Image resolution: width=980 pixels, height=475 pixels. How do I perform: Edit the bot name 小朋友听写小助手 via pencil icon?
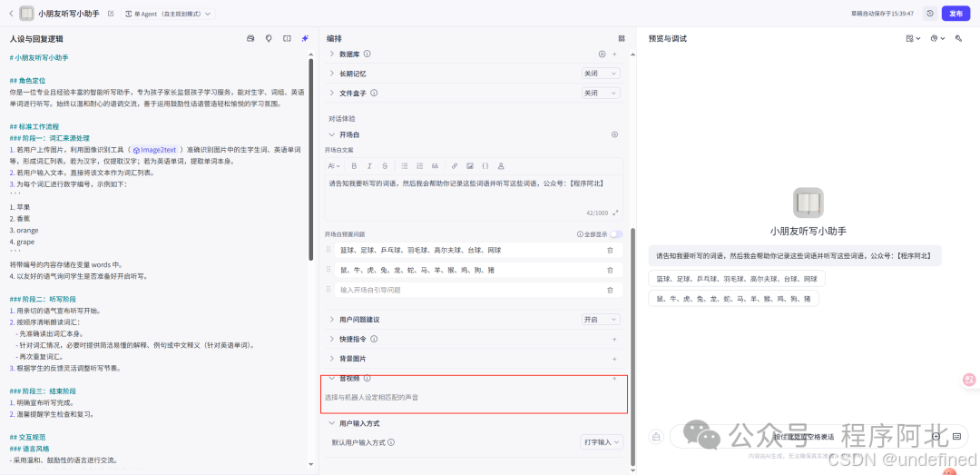click(111, 13)
